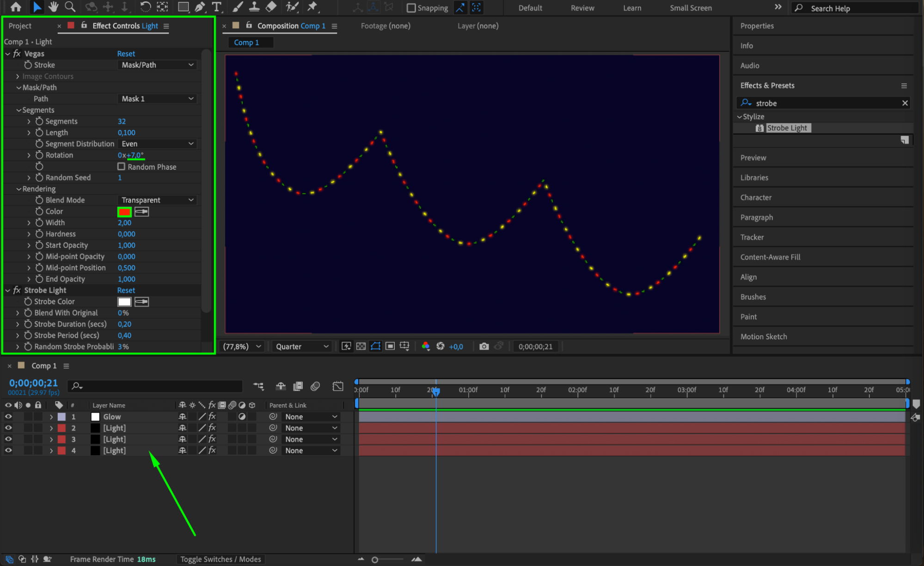This screenshot has height=566, width=924.
Task: Select the Hand tool
Action: 53,7
